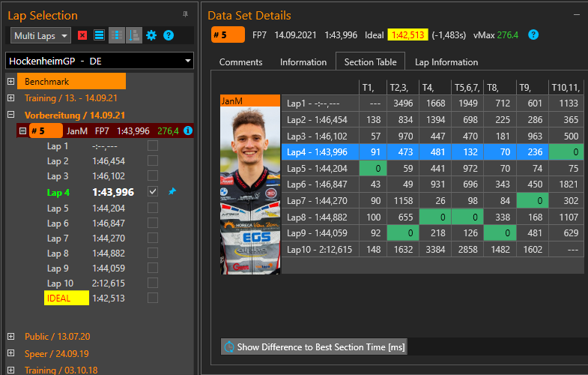Screen dimensions: 588x375
Task: Click the blue pin icon beside Lap 4
Action: (x=172, y=192)
